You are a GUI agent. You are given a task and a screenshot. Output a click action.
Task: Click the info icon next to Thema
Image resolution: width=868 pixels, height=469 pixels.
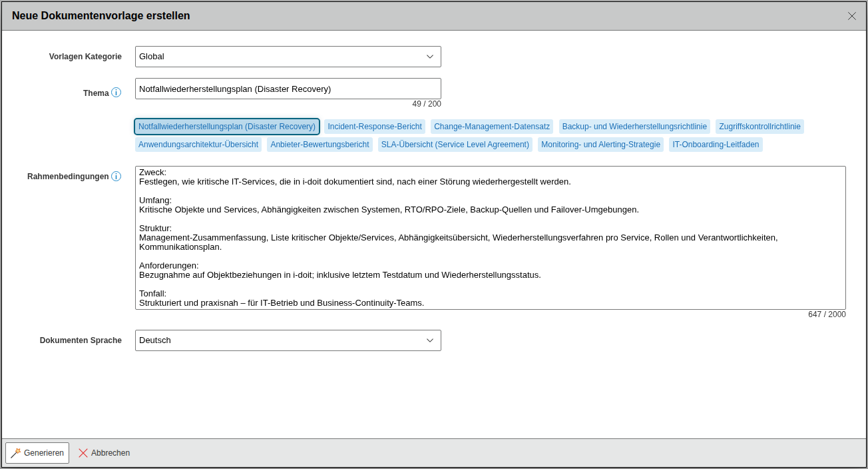116,93
